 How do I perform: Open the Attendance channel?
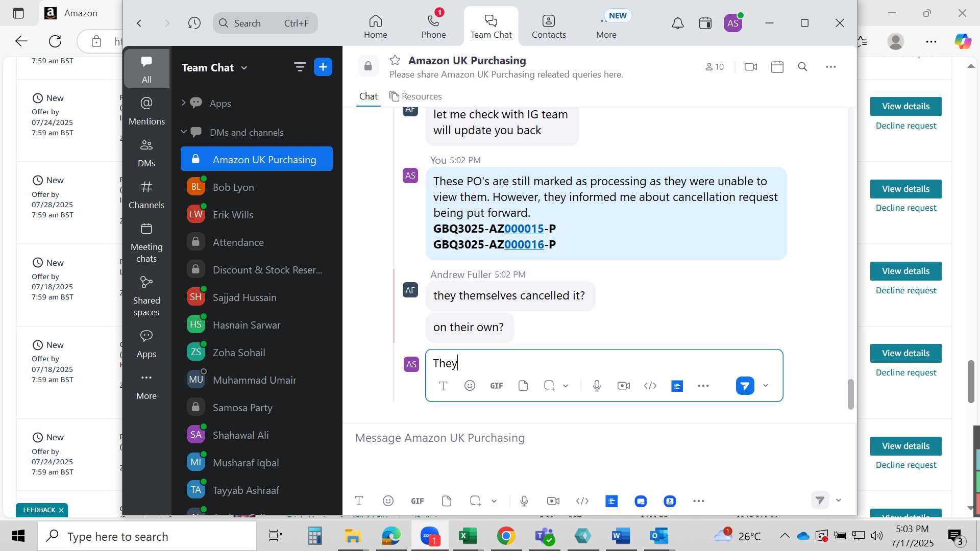point(257,242)
